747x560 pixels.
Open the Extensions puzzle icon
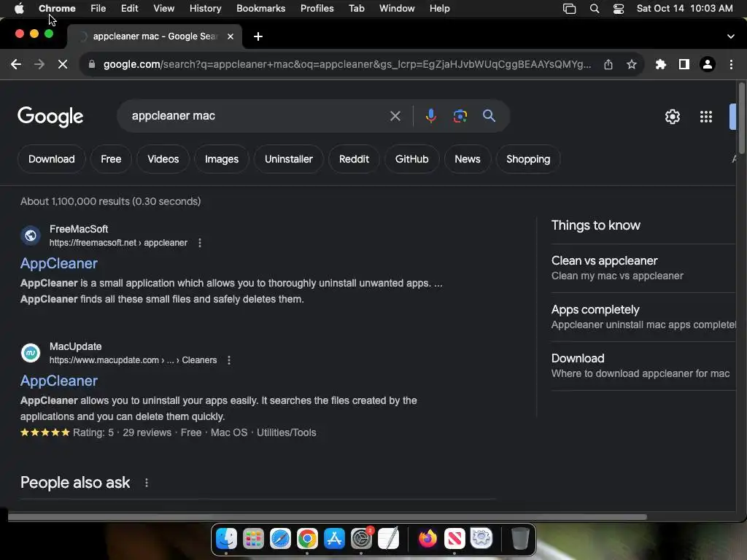(x=661, y=64)
